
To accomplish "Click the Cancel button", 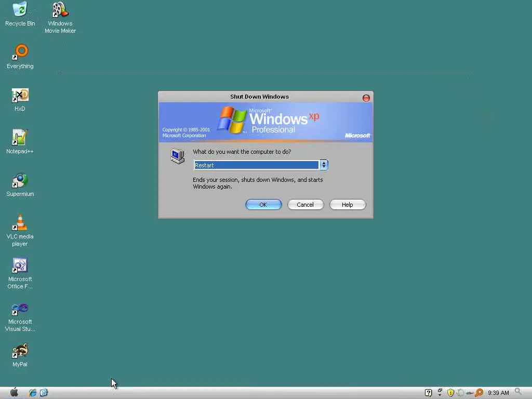I will tap(305, 205).
